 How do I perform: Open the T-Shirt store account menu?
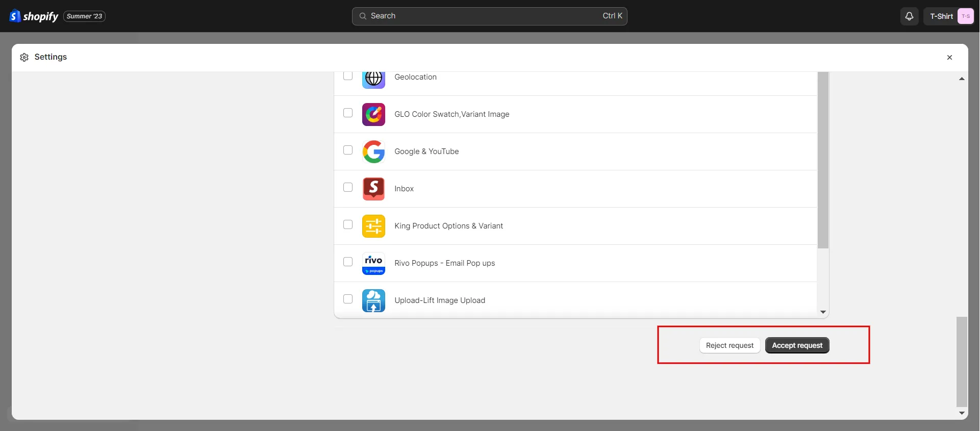pyautogui.click(x=949, y=16)
